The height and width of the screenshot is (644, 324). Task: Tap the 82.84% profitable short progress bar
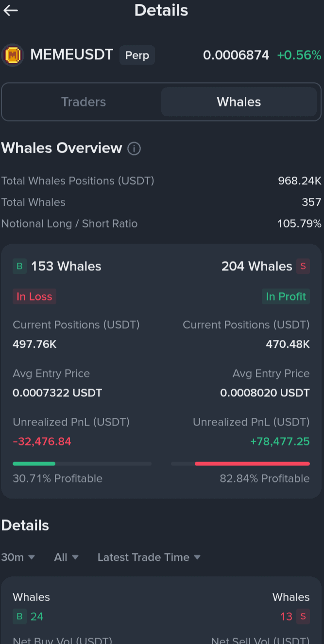(x=240, y=464)
